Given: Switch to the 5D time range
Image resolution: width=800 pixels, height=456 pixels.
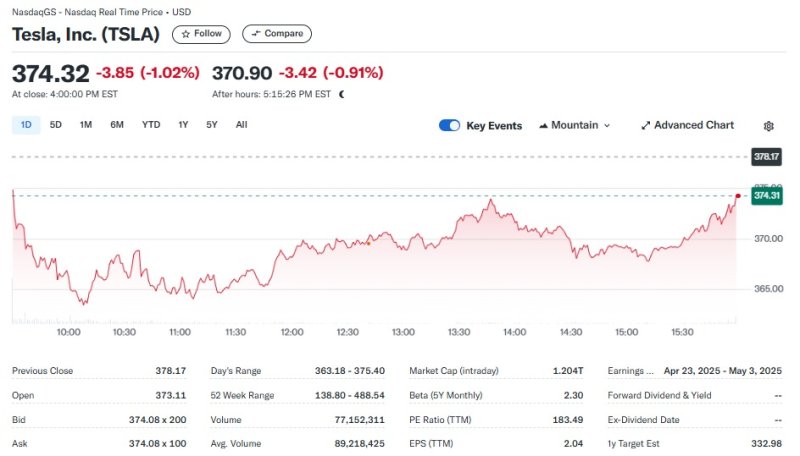Looking at the screenshot, I should 56,125.
